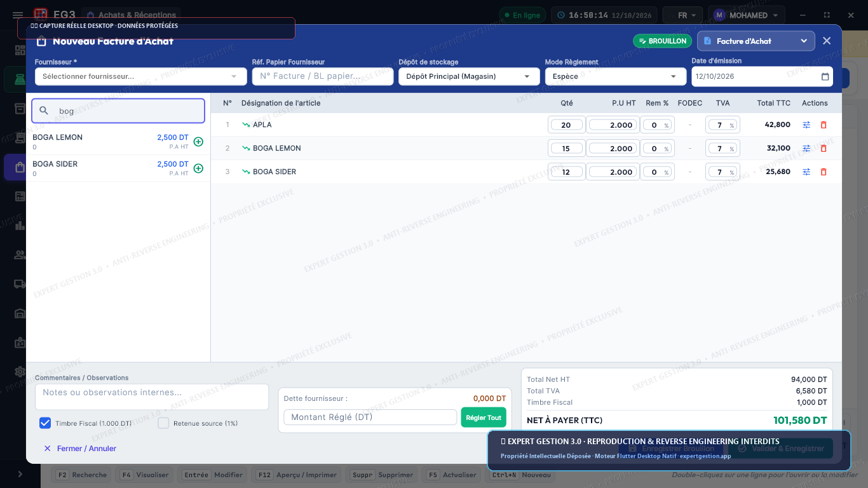Edit the quantity 15 for BOGA LEMON
868x488 pixels.
[x=566, y=149]
